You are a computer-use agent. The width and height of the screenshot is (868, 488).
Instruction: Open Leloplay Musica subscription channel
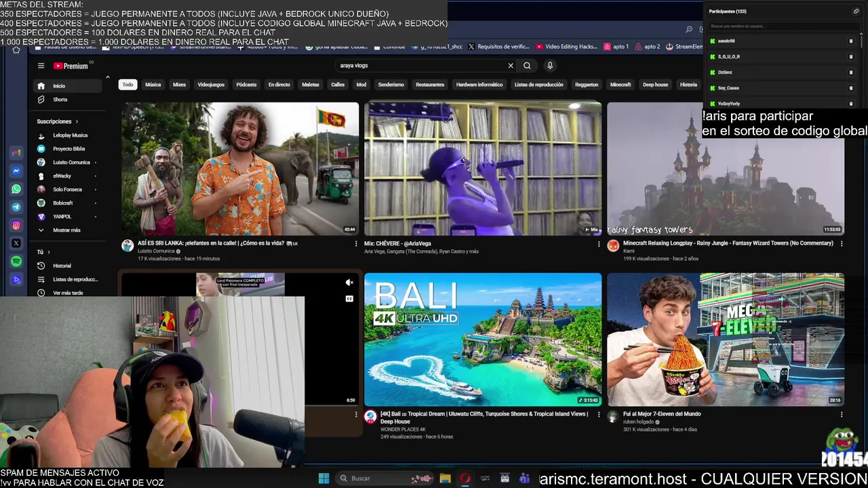[68, 136]
